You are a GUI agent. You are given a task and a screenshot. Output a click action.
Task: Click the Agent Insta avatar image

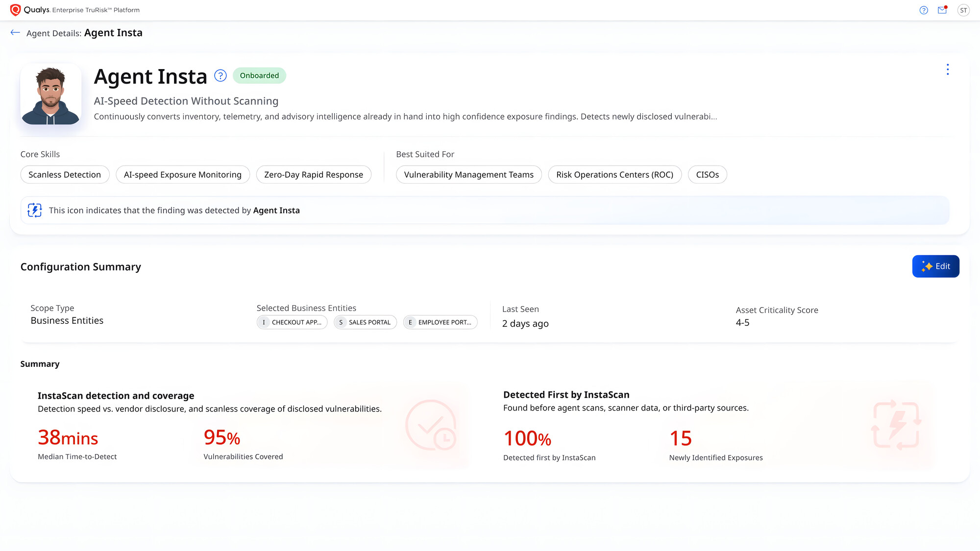[x=51, y=95]
